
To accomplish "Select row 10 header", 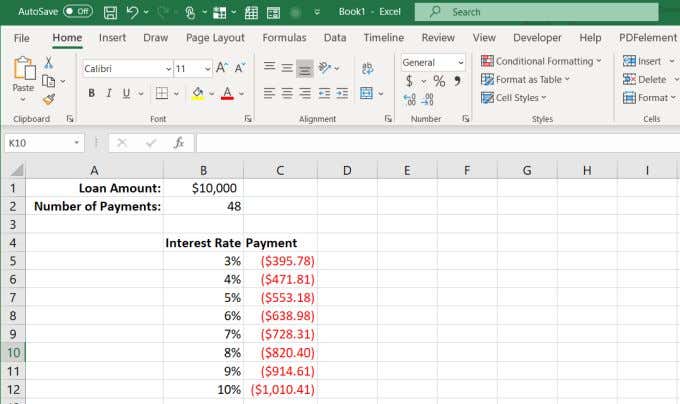I will [13, 352].
